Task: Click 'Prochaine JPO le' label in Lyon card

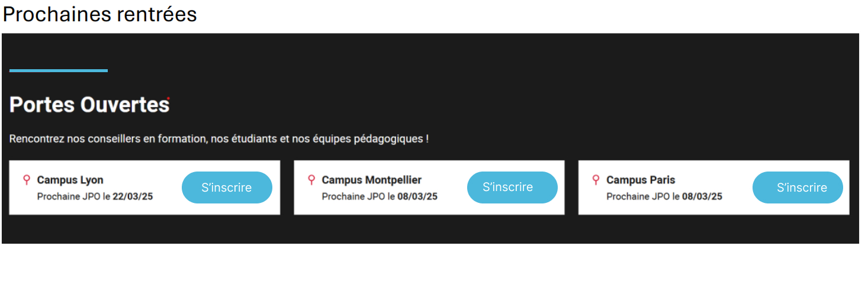Action: click(x=74, y=196)
